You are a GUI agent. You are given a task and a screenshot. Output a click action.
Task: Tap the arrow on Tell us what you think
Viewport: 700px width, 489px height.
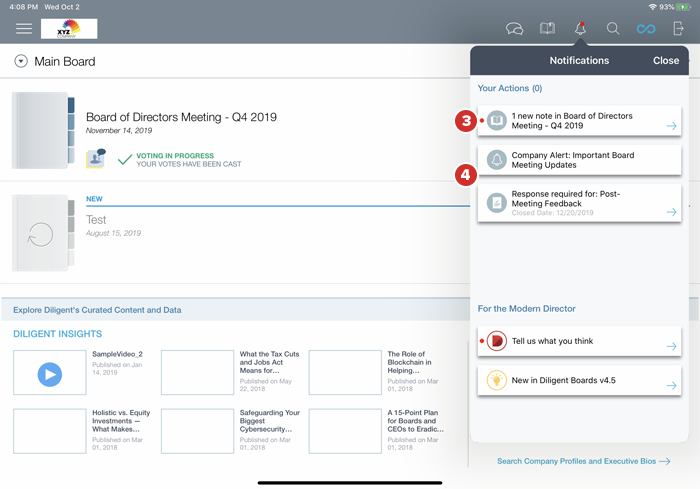[671, 346]
